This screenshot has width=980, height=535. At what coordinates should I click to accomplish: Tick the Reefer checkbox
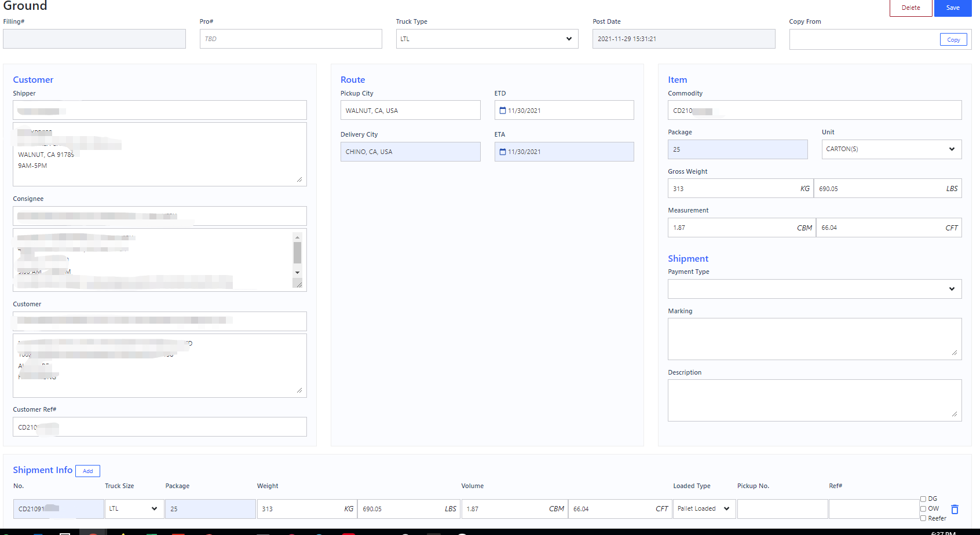coord(923,518)
